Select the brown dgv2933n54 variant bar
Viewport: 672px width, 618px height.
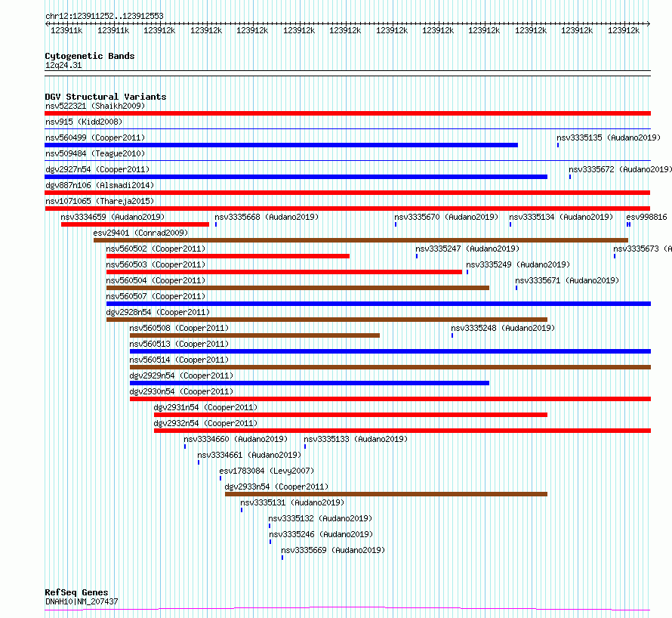386,494
